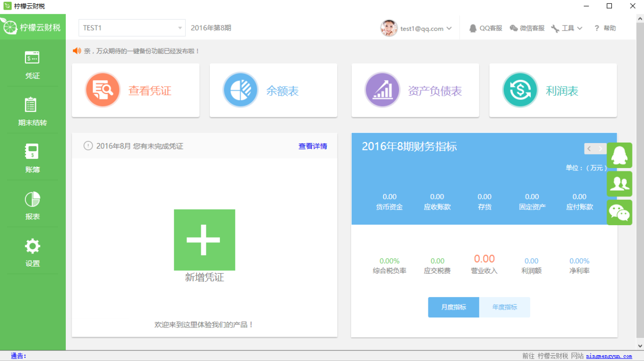Open the 余额表 balance report card

pos(272,90)
